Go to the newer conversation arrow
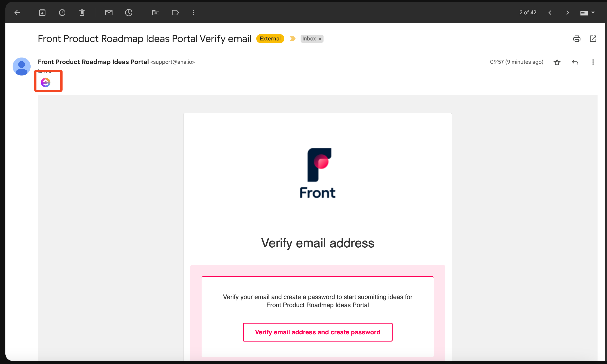The height and width of the screenshot is (364, 607). (550, 13)
